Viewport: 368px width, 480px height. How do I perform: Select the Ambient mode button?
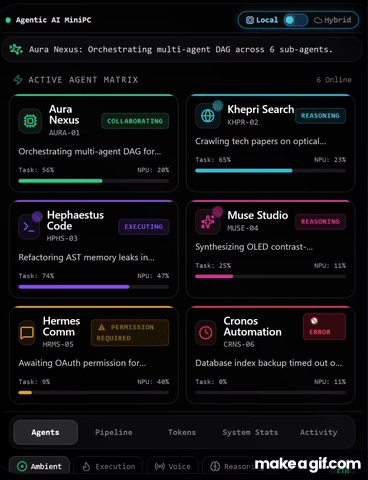click(40, 466)
